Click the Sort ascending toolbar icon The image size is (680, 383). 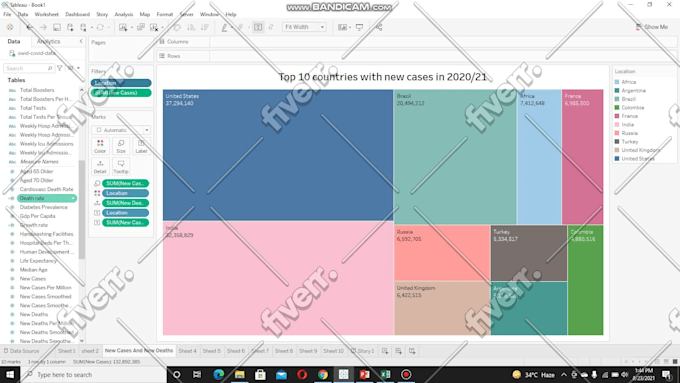[x=191, y=27]
